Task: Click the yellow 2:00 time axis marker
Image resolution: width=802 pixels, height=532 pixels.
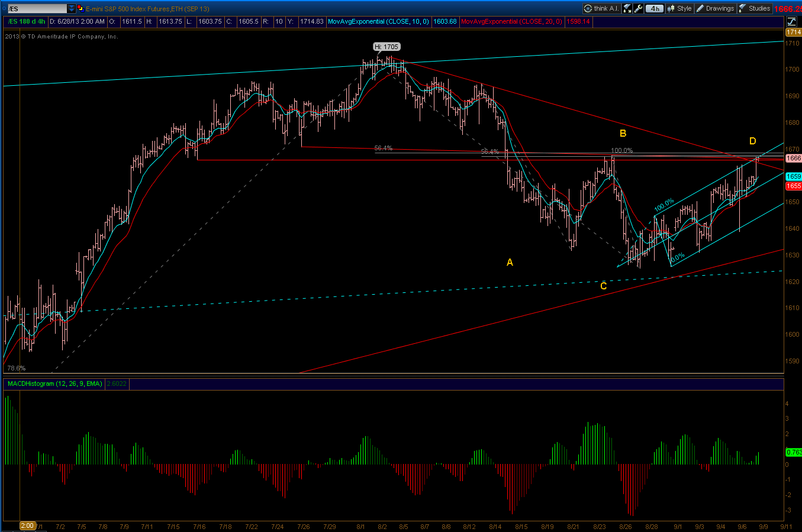Action: (x=27, y=525)
